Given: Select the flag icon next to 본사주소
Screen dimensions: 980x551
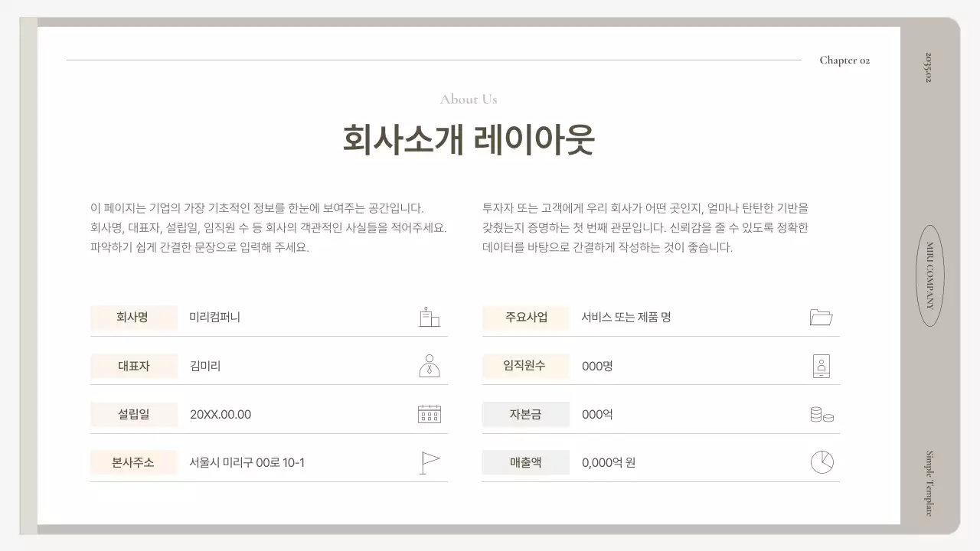Looking at the screenshot, I should click(429, 461).
